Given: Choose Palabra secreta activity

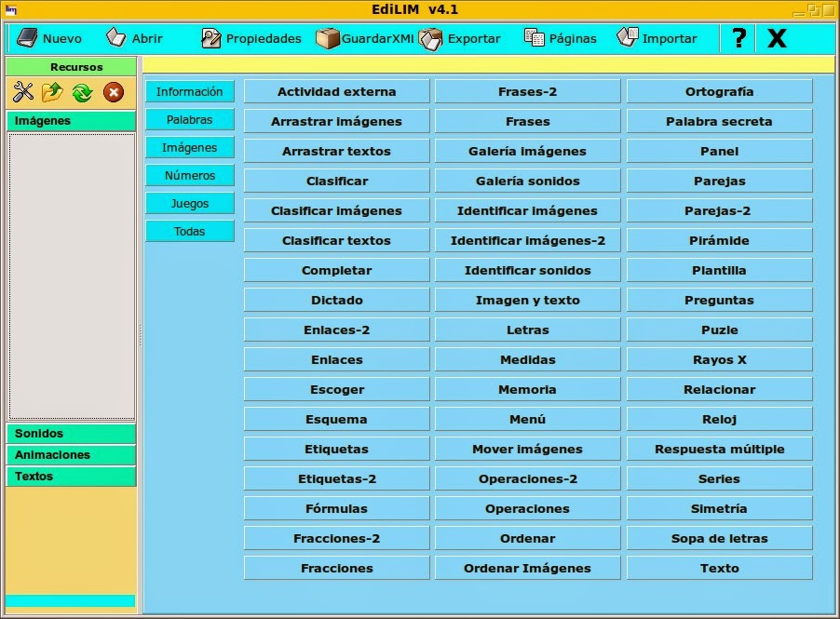Looking at the screenshot, I should pyautogui.click(x=720, y=122).
